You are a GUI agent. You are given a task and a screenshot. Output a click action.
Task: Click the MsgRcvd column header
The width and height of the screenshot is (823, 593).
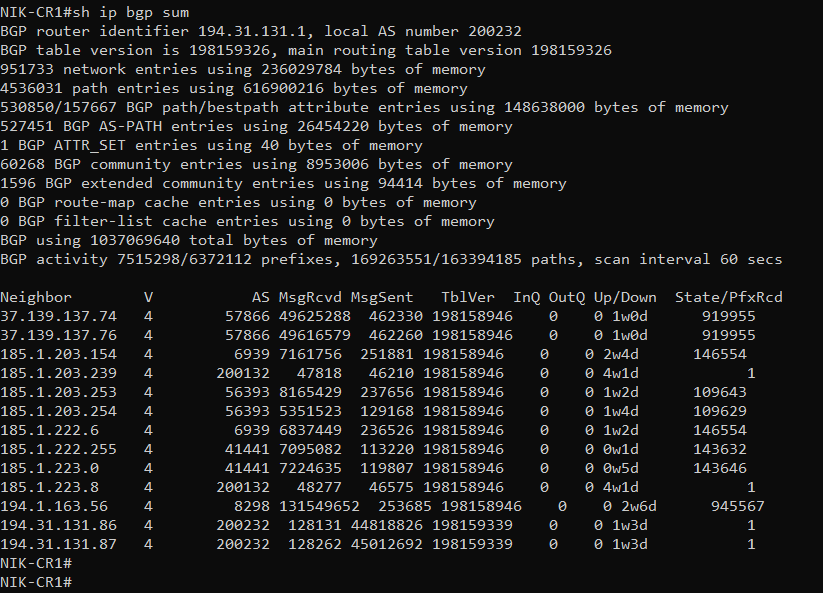pyautogui.click(x=310, y=297)
